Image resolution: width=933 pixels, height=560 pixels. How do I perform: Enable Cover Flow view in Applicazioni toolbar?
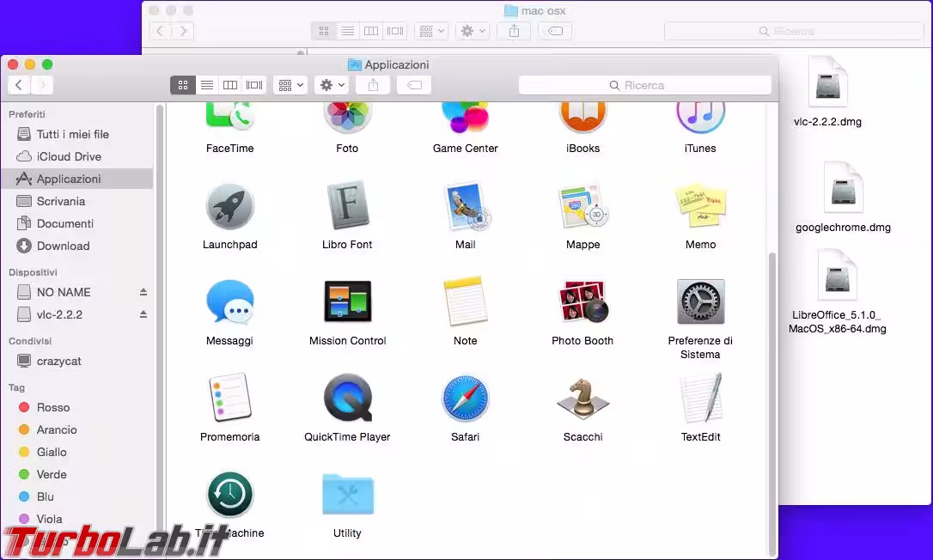(x=254, y=85)
